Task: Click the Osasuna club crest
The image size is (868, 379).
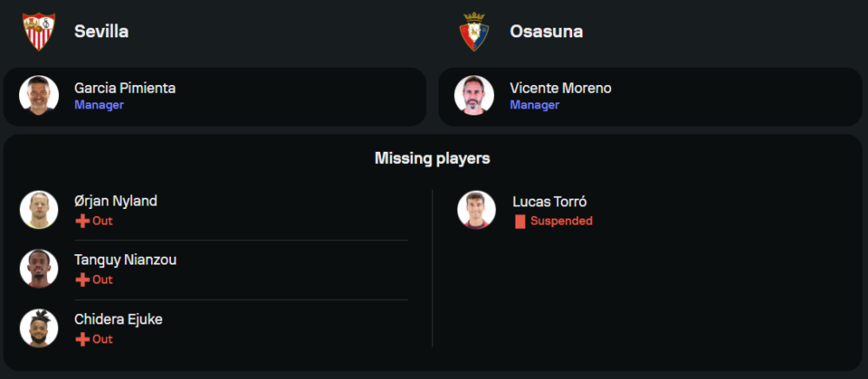Action: [475, 32]
